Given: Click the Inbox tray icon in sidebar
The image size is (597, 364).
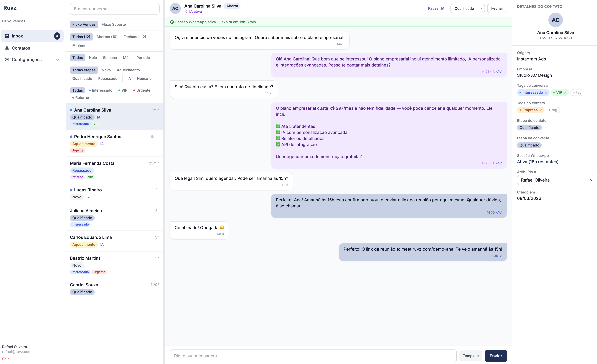Looking at the screenshot, I should tap(7, 36).
